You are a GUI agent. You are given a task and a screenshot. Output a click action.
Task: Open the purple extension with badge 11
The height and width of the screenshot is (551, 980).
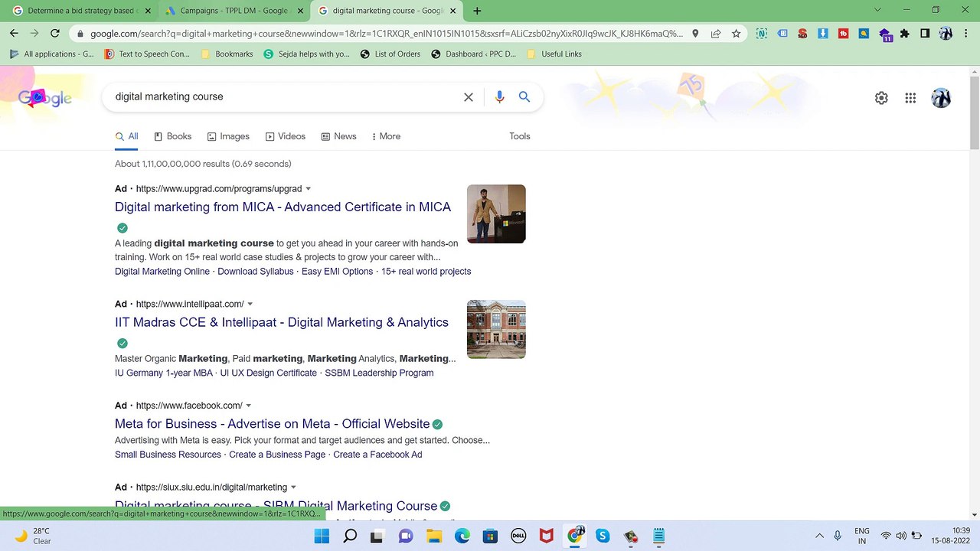(x=885, y=34)
